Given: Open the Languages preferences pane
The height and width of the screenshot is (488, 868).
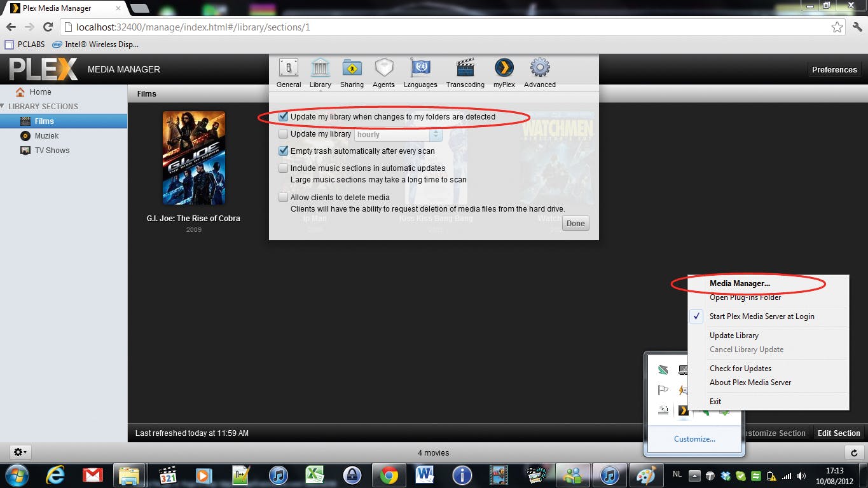Looking at the screenshot, I should point(420,73).
